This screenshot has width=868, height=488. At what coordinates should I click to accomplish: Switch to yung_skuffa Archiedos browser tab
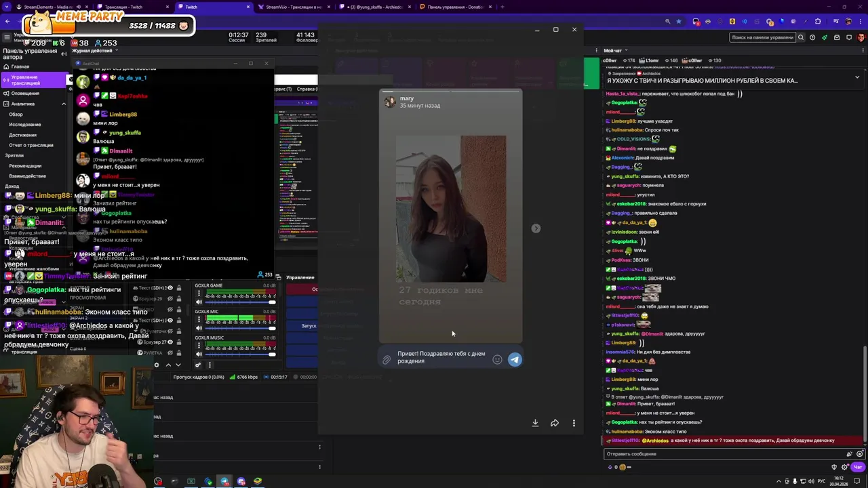coord(374,7)
